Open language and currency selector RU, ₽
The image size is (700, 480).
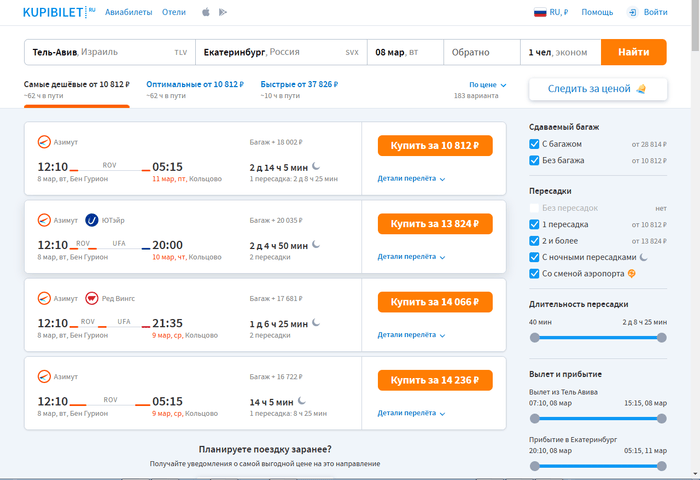(x=551, y=13)
